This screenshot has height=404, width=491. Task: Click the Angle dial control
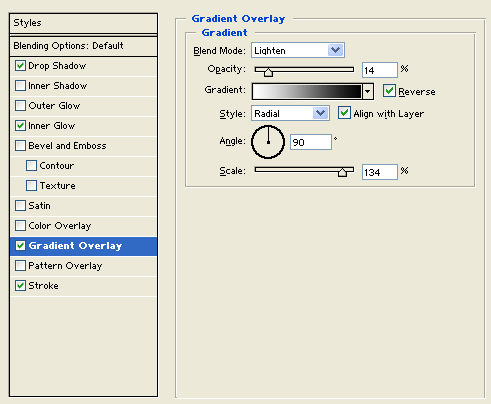click(x=268, y=142)
